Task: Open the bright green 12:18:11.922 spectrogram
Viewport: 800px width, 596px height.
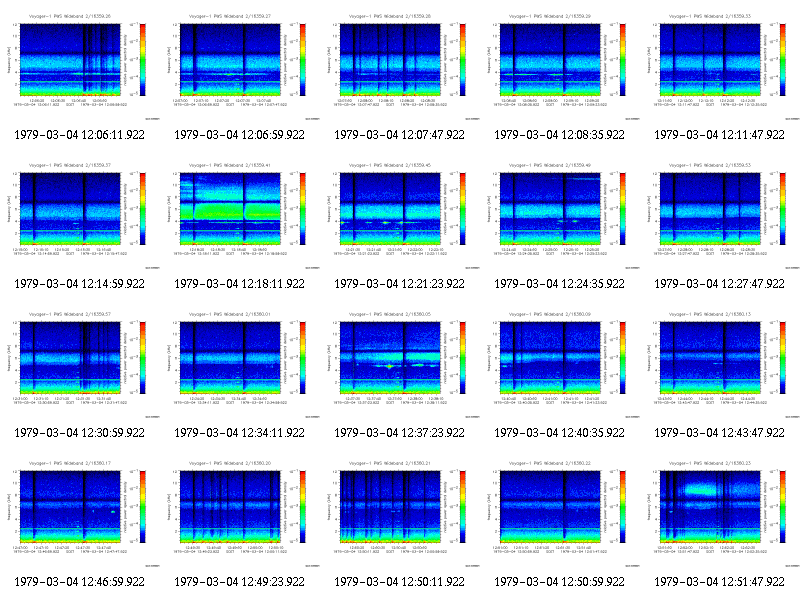Action: [x=240, y=216]
